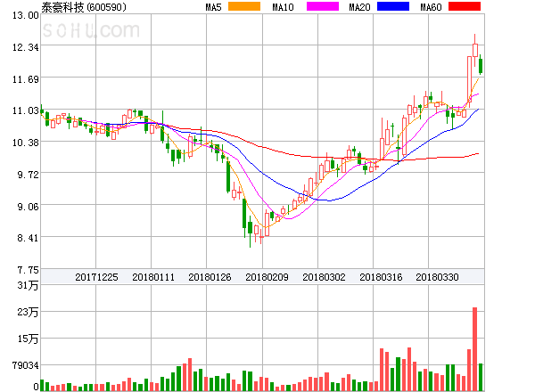Click the 20180330 date label

(x=437, y=277)
